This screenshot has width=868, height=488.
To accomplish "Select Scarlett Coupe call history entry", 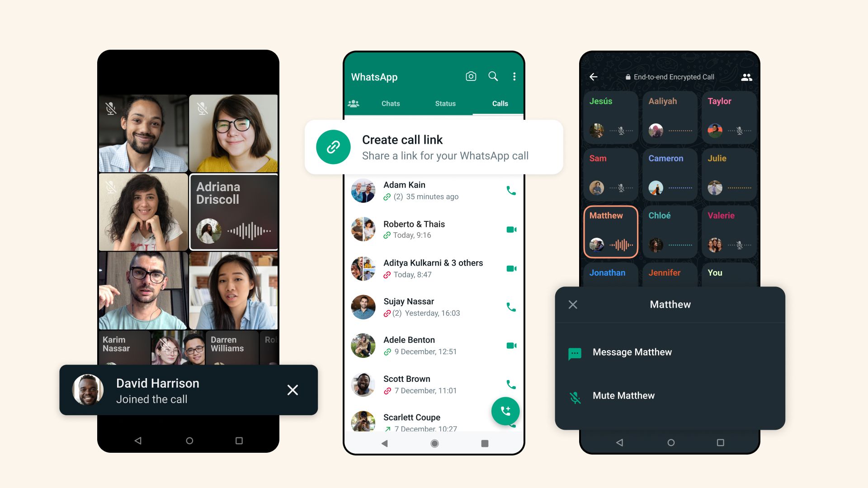I will tap(434, 417).
